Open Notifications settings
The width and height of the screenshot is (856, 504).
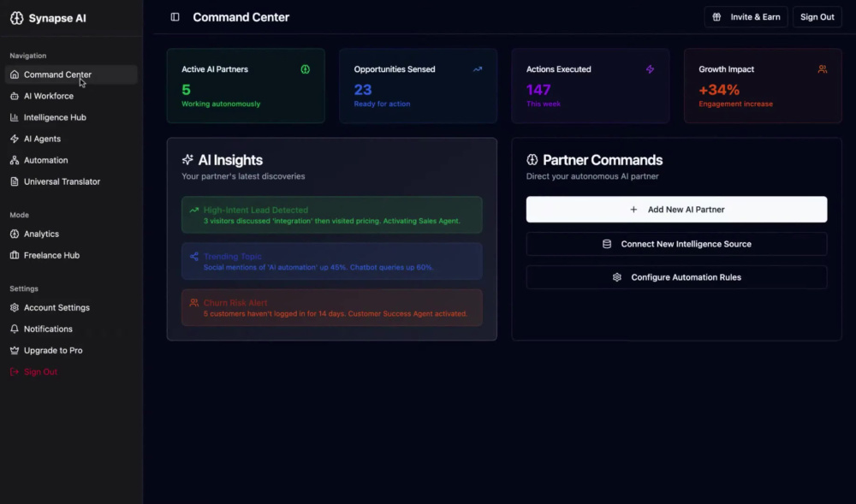(71, 329)
